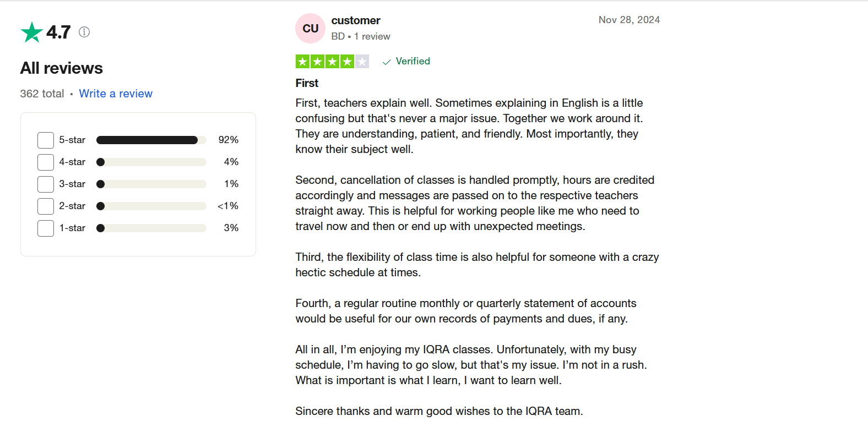Image resolution: width=868 pixels, height=432 pixels.
Task: Click the 1-star 3% rating bar
Action: 151,228
